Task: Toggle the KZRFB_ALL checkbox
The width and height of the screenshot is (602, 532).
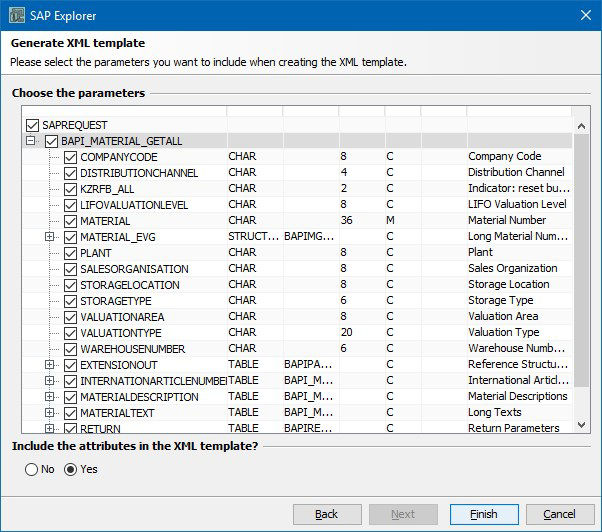Action: (x=70, y=189)
